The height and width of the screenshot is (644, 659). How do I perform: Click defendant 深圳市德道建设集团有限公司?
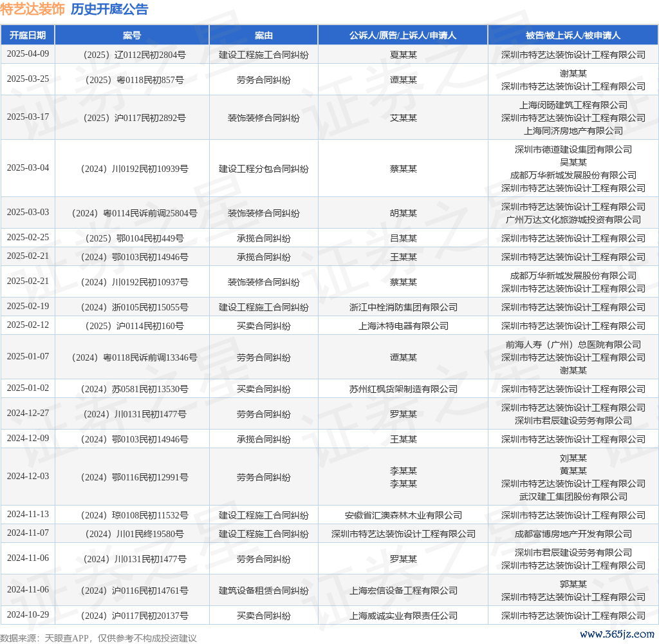[573, 149]
